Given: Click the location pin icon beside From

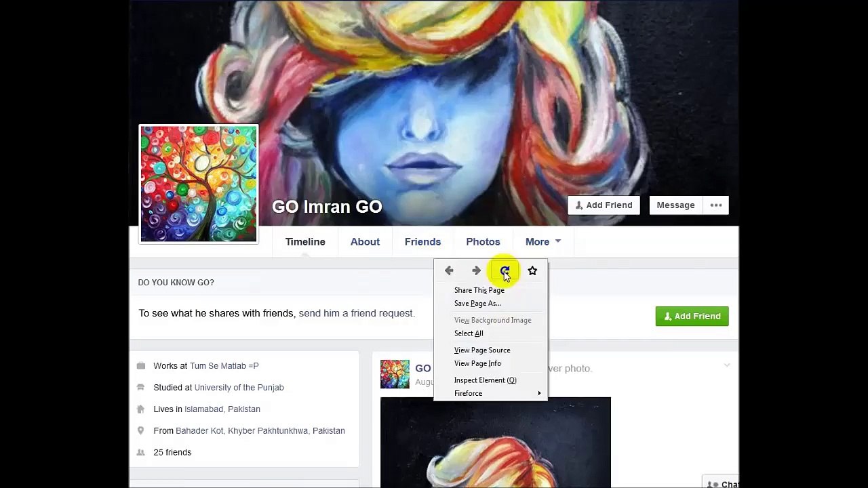Looking at the screenshot, I should click(x=141, y=431).
